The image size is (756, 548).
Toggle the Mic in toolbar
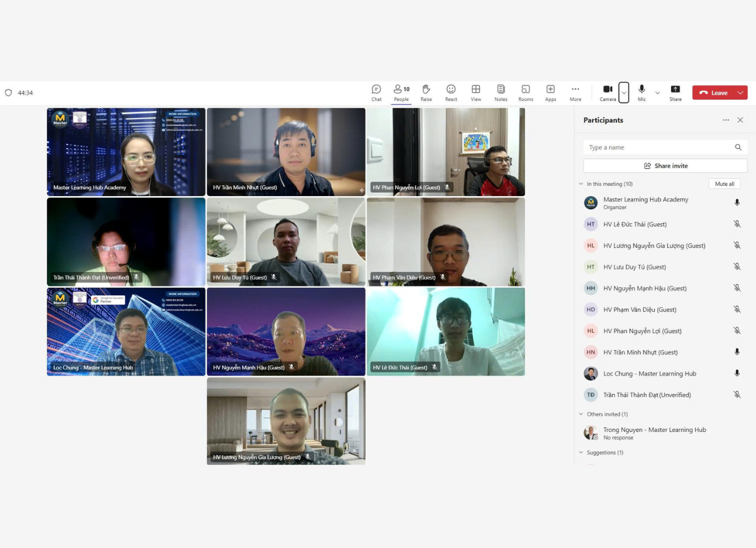(642, 92)
